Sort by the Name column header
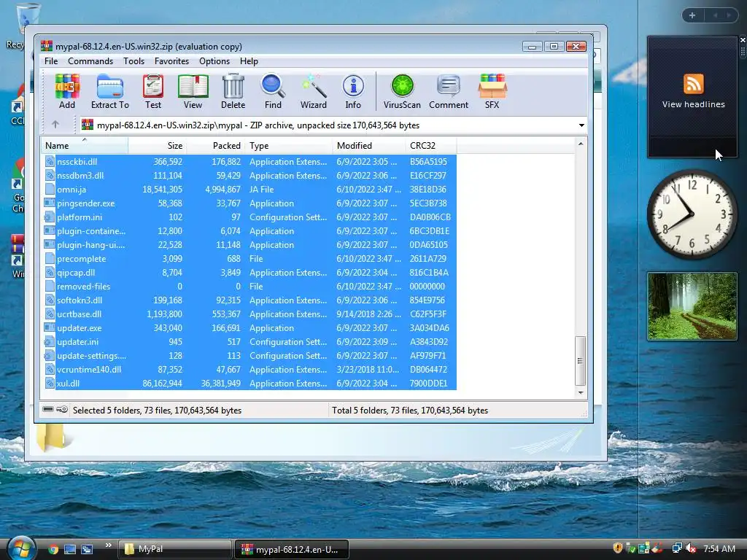Viewport: 747px width, 560px height. click(x=85, y=145)
